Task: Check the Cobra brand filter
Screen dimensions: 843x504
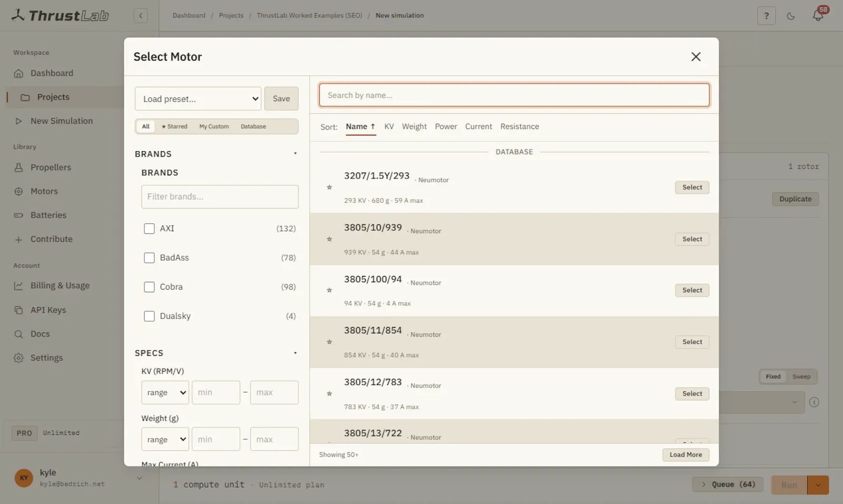Action: pos(150,287)
